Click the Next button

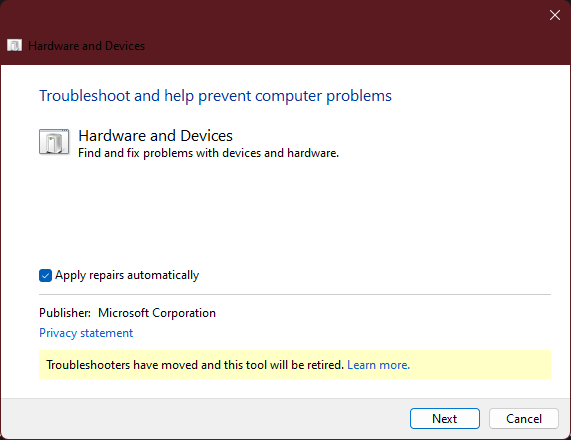445,419
